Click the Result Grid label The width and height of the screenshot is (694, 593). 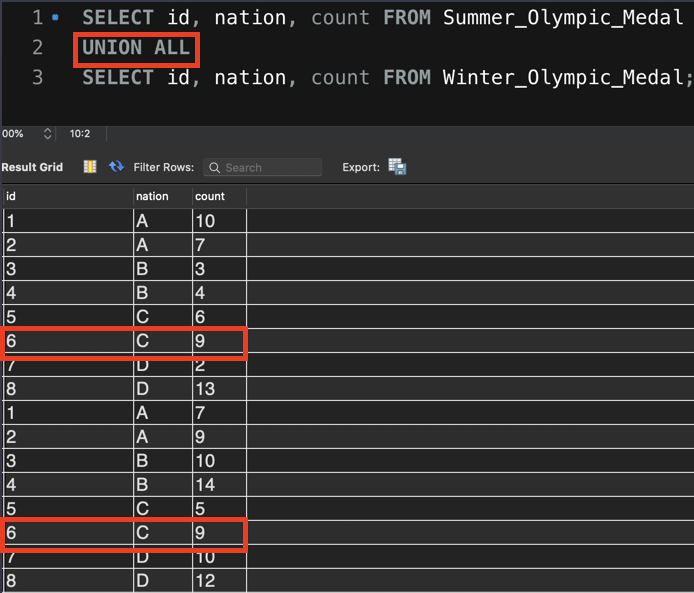pos(32,167)
